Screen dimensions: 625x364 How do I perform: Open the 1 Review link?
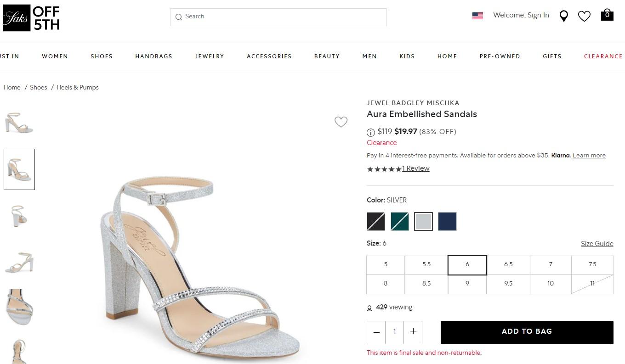coord(416,168)
